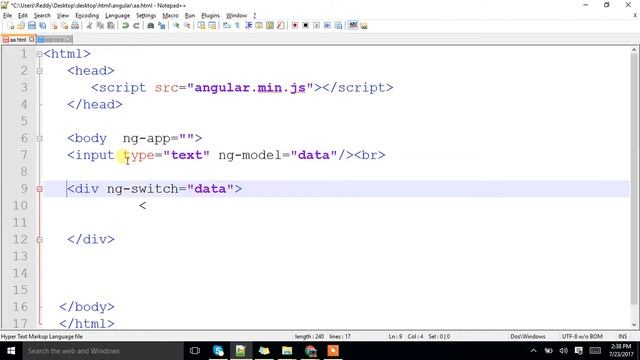Open the Settings menu
Image resolution: width=640 pixels, height=360 pixels.
[x=146, y=16]
